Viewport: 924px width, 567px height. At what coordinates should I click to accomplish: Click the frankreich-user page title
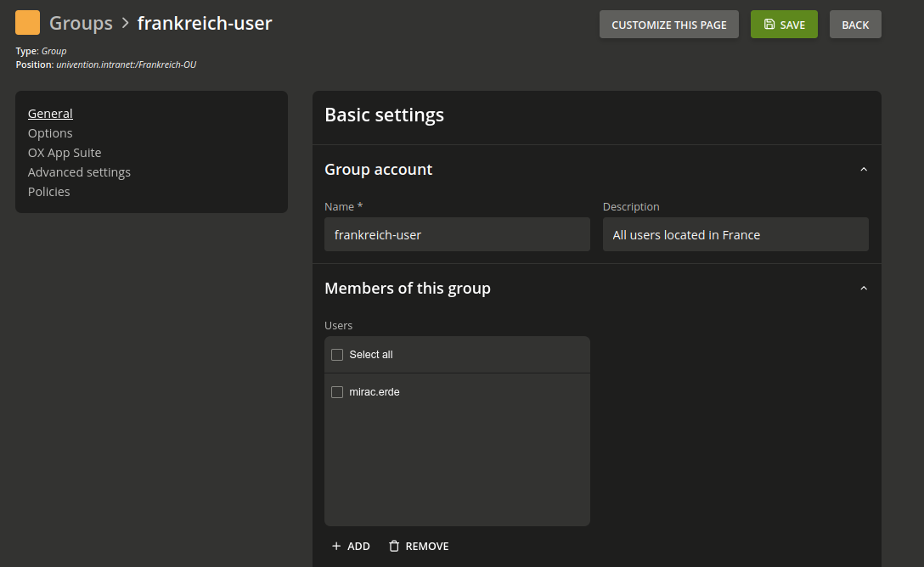(x=205, y=23)
